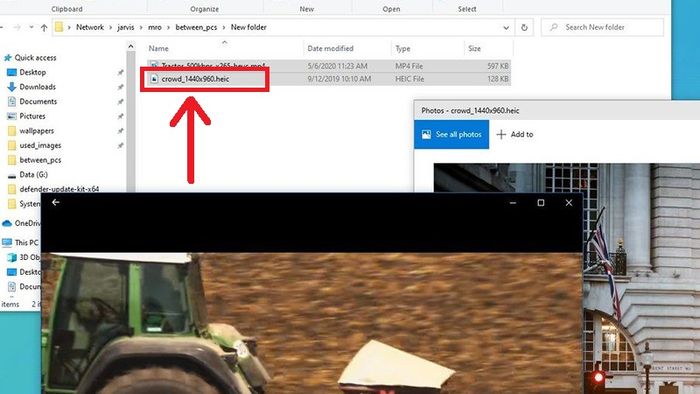Open between_pcs folder in sidebar
The width and height of the screenshot is (700, 394).
[40, 160]
